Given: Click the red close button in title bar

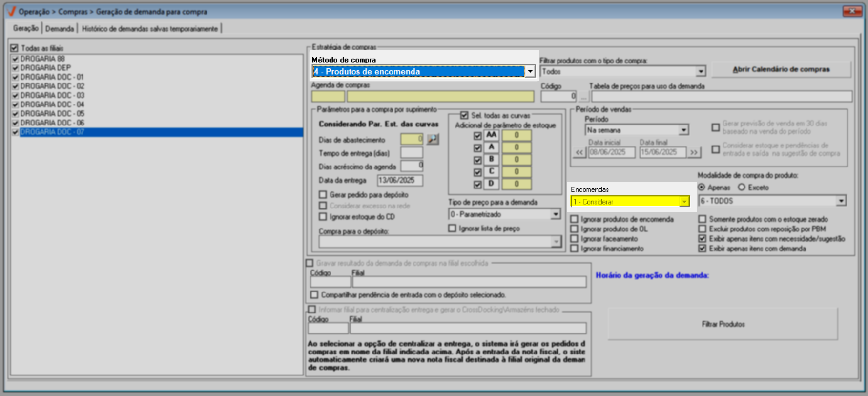Looking at the screenshot, I should pyautogui.click(x=852, y=11).
